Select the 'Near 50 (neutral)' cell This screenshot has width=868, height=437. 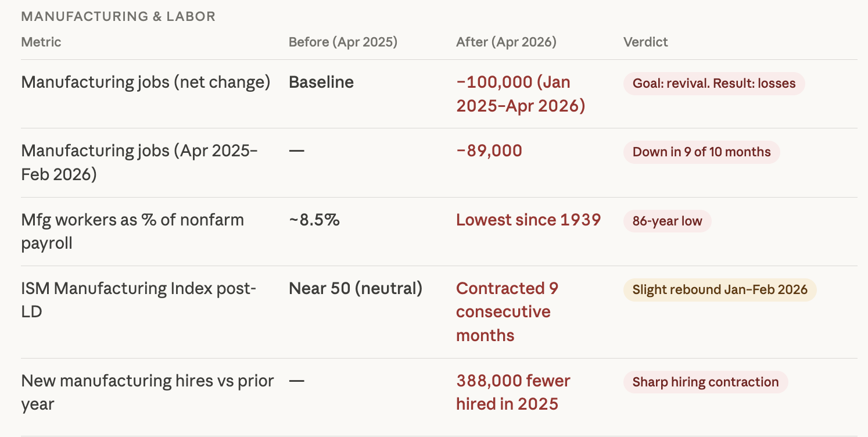click(x=355, y=288)
